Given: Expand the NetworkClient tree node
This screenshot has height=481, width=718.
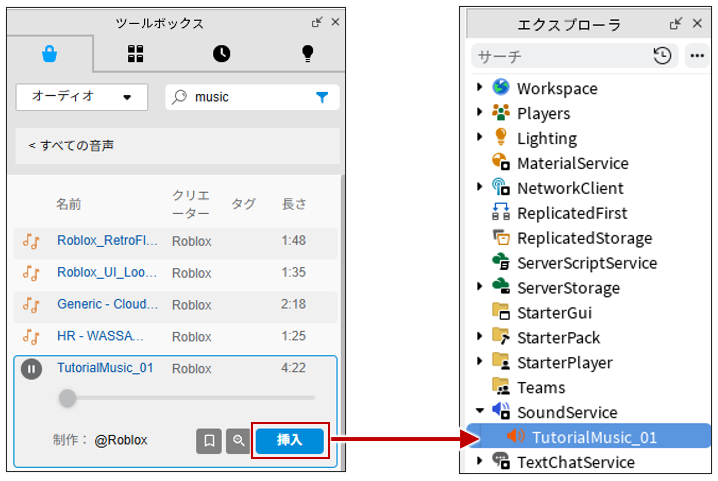Looking at the screenshot, I should (479, 186).
